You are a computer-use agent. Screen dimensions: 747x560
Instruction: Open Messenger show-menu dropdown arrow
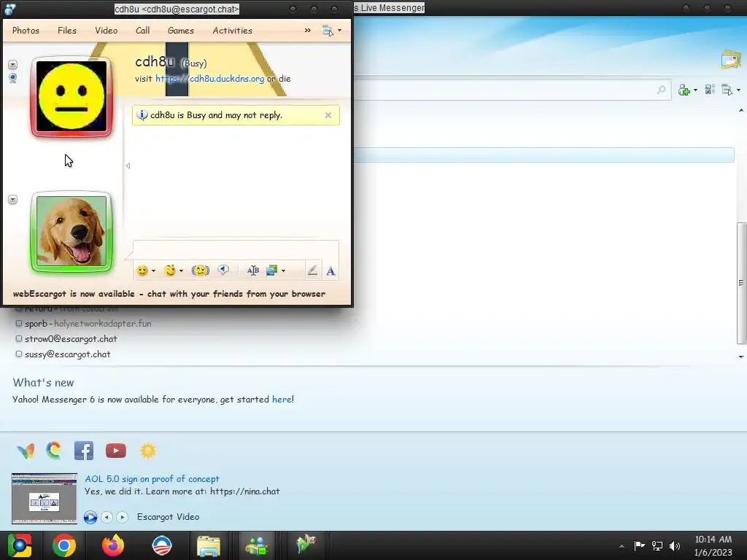[738, 90]
